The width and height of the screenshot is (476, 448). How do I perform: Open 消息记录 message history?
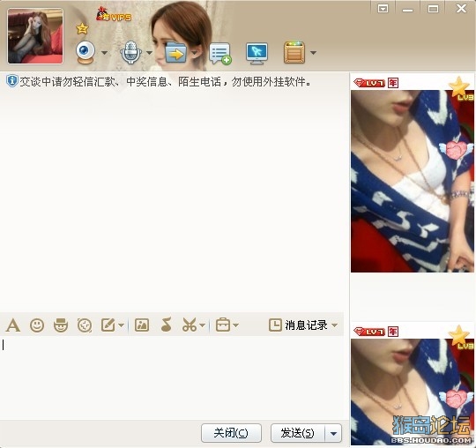(298, 325)
